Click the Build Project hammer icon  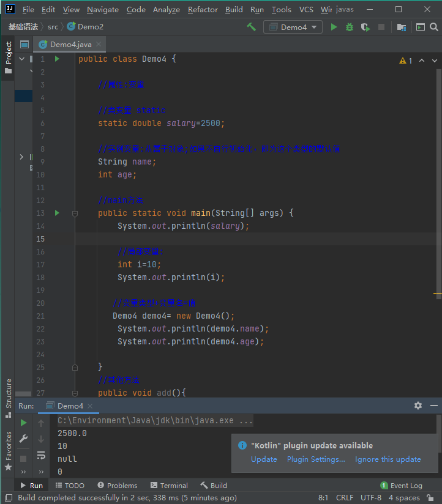(252, 27)
